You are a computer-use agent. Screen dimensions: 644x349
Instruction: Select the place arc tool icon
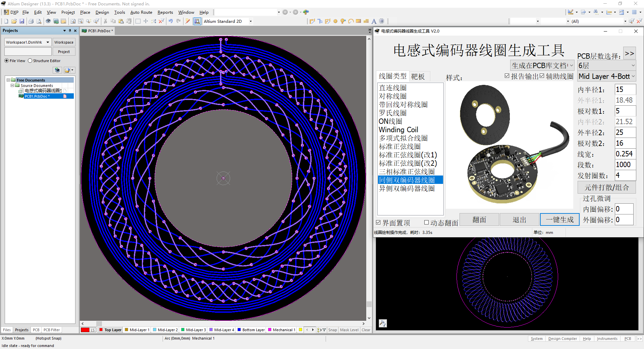[351, 21]
